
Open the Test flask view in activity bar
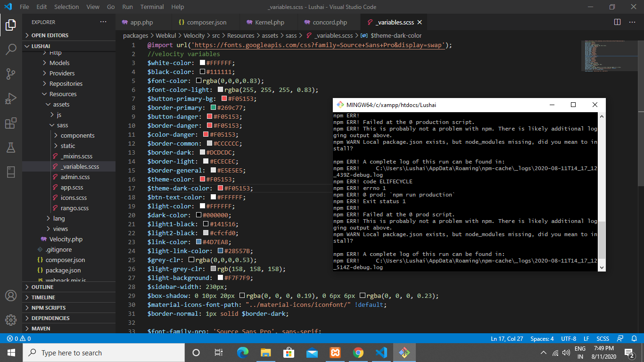click(x=11, y=148)
